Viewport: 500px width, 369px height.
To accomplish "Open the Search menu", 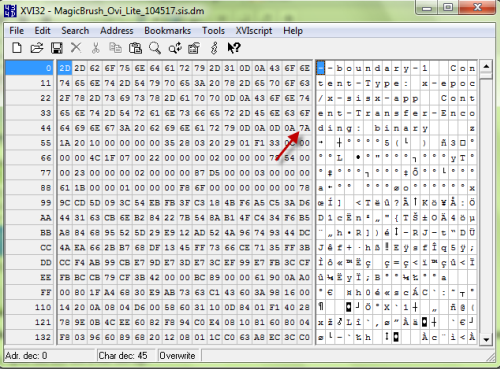I will 75,31.
